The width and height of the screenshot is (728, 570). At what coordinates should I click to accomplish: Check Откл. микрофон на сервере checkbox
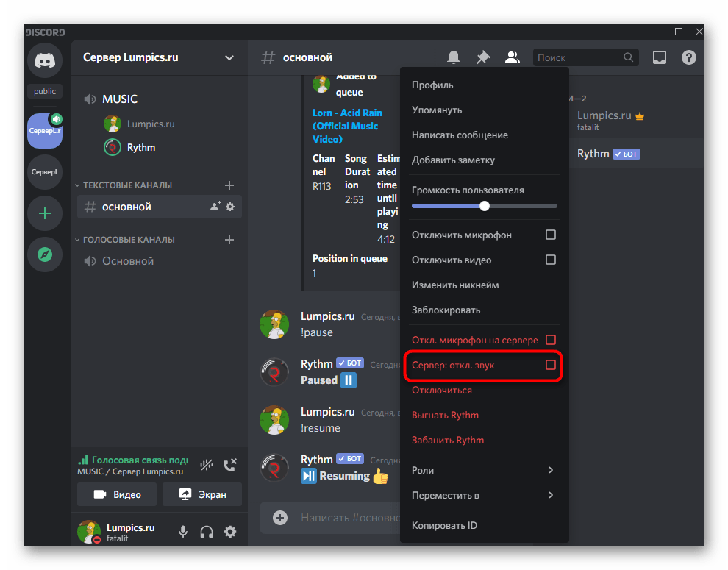point(551,340)
